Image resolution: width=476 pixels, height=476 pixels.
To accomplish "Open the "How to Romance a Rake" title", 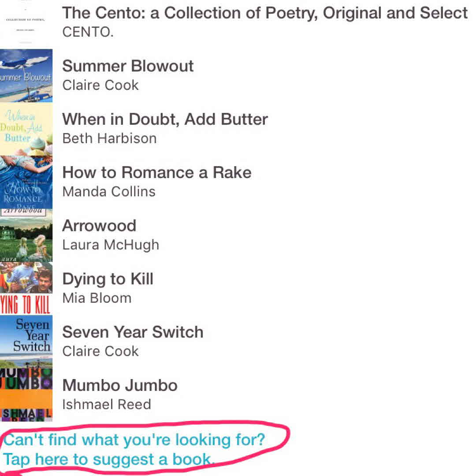I will [156, 172].
